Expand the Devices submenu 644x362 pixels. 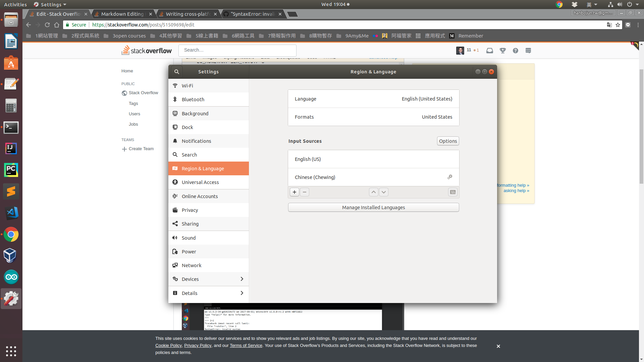pyautogui.click(x=209, y=279)
